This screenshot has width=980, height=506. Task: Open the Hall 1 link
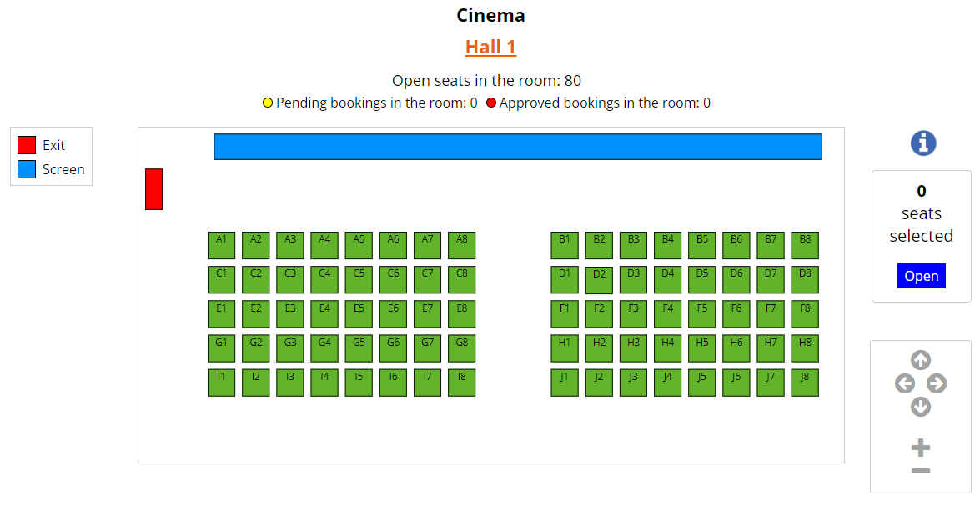coord(490,47)
